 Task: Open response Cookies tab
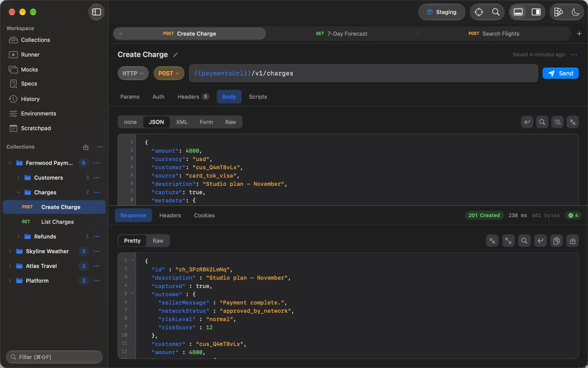click(204, 216)
